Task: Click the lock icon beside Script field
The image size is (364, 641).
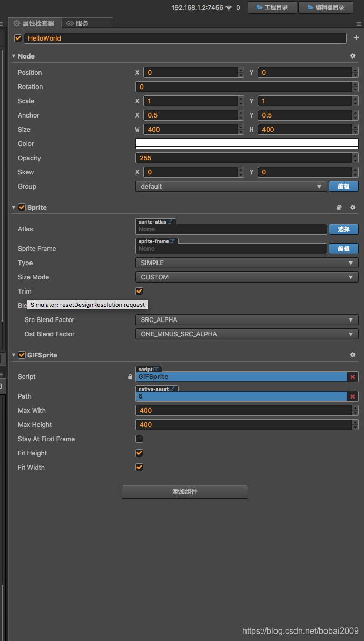Action: point(130,377)
